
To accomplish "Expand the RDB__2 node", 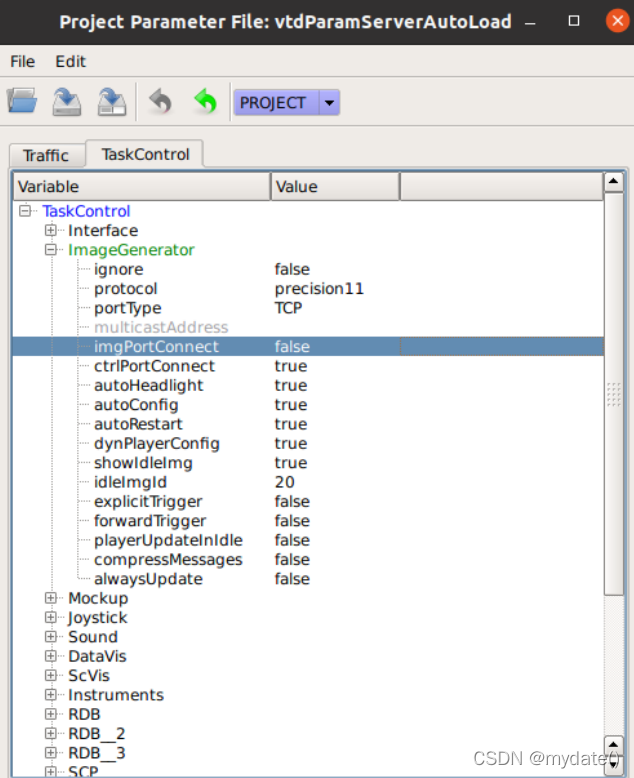I will coord(51,733).
